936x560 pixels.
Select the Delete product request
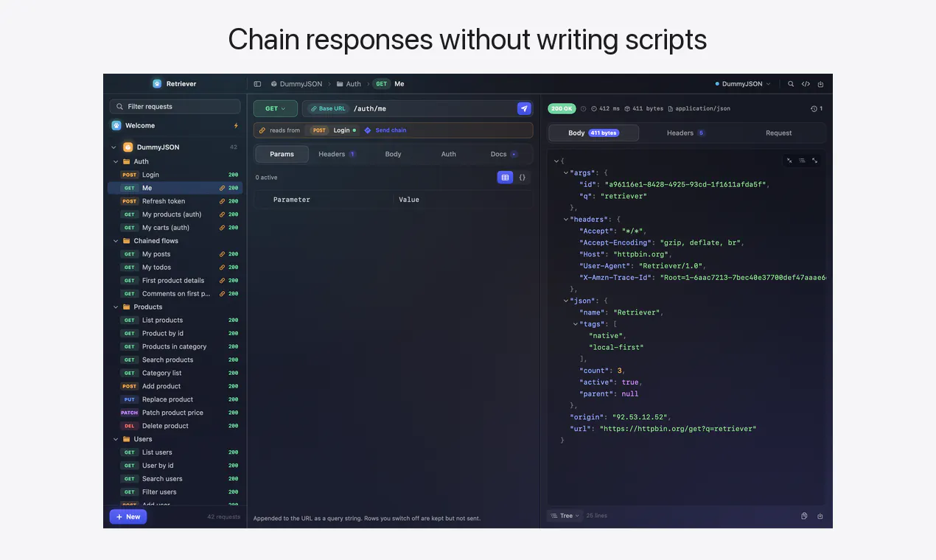click(175, 426)
